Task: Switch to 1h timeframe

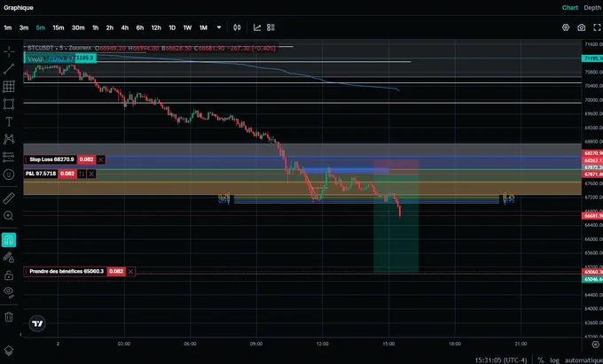Action: pyautogui.click(x=96, y=27)
